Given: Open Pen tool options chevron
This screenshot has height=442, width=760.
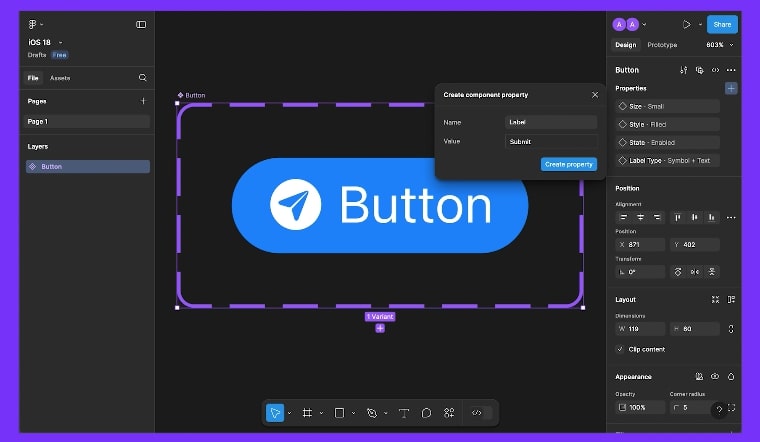Looking at the screenshot, I should [385, 413].
